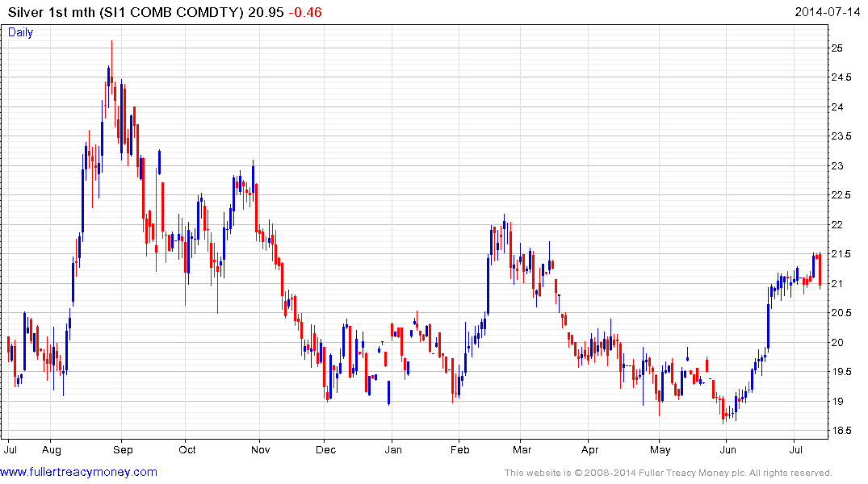The image size is (868, 484).
Task: Click the Apr month axis label
Action: (x=589, y=450)
